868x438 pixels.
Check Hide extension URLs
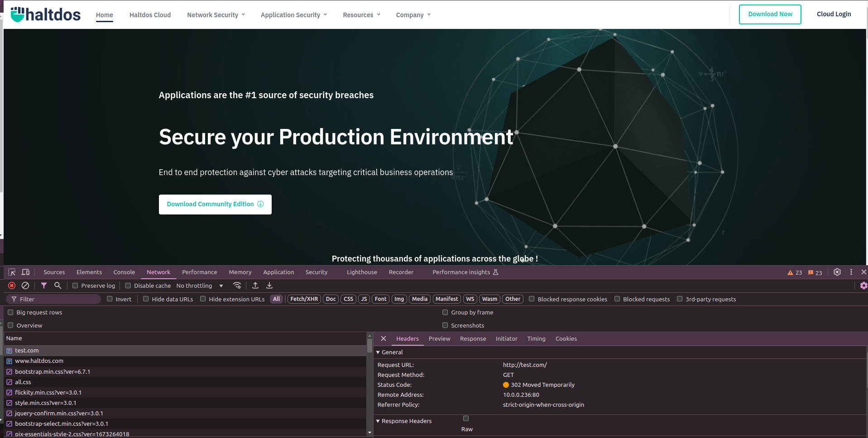point(203,299)
